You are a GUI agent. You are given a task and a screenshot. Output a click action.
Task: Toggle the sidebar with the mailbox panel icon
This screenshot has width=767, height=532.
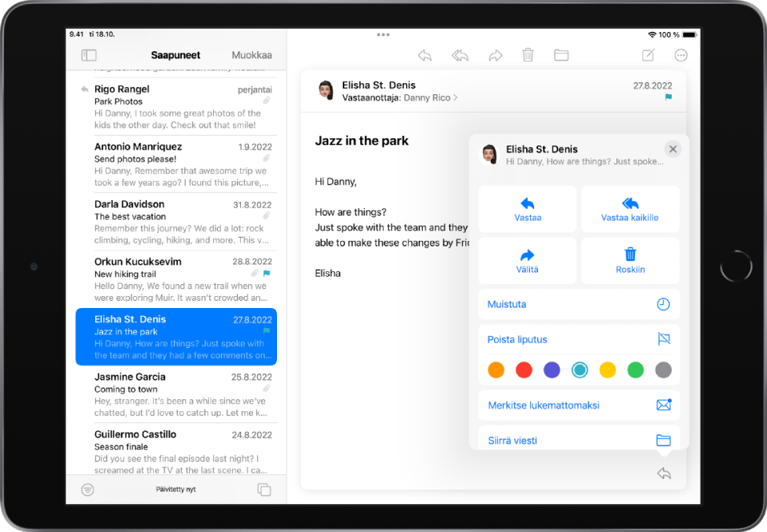click(x=89, y=55)
